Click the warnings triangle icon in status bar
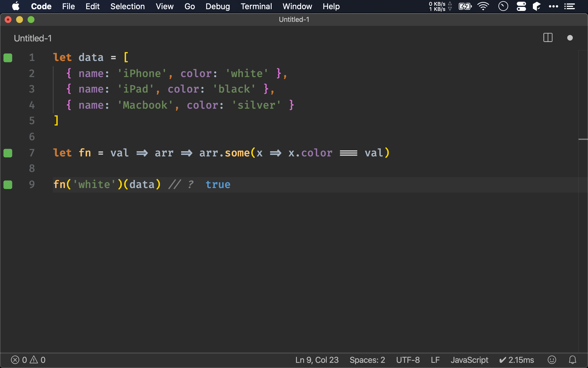The height and width of the screenshot is (368, 588). click(x=34, y=360)
